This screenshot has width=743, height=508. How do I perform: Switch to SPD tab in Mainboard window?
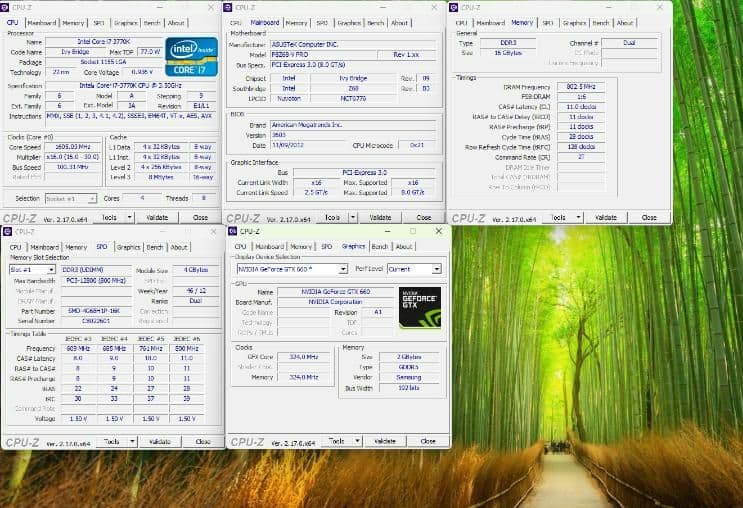tap(322, 23)
